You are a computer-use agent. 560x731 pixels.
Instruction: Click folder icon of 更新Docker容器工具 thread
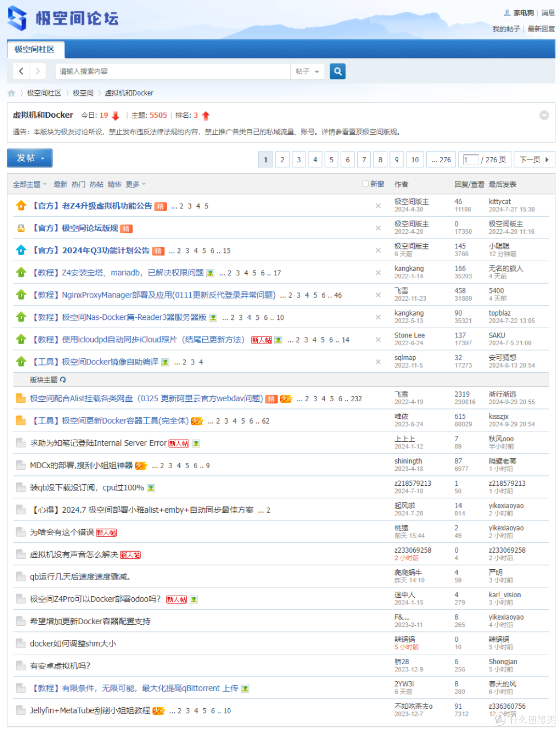pyautogui.click(x=21, y=420)
